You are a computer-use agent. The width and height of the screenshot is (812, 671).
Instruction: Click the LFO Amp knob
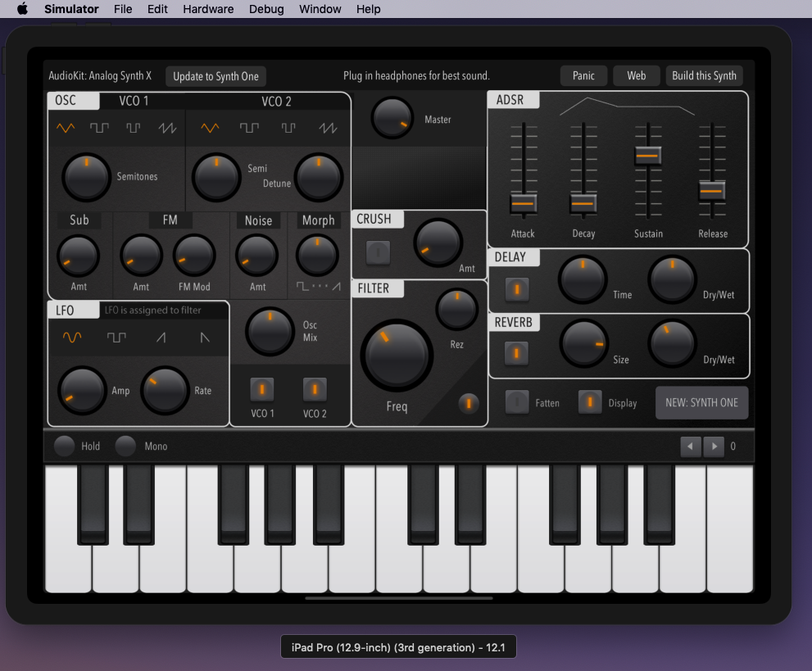click(82, 390)
